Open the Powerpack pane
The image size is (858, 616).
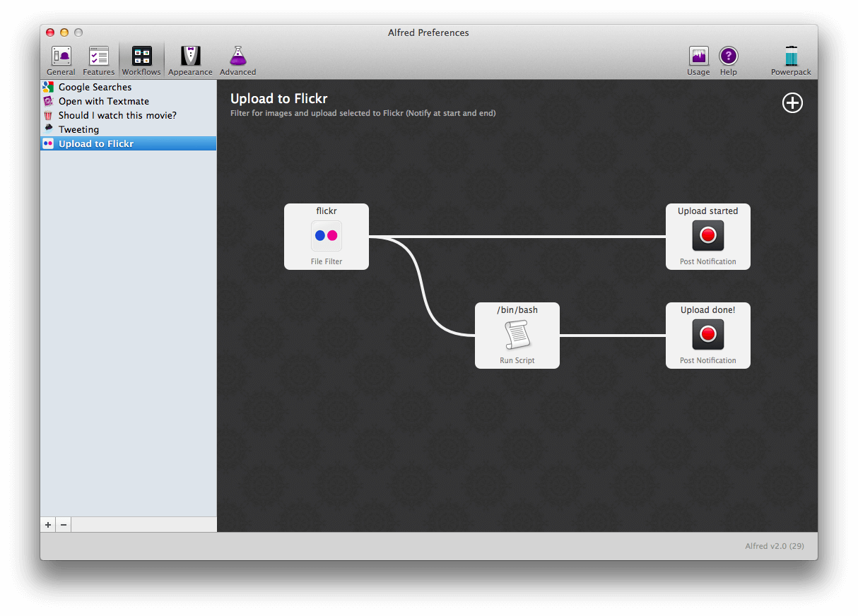tap(791, 59)
